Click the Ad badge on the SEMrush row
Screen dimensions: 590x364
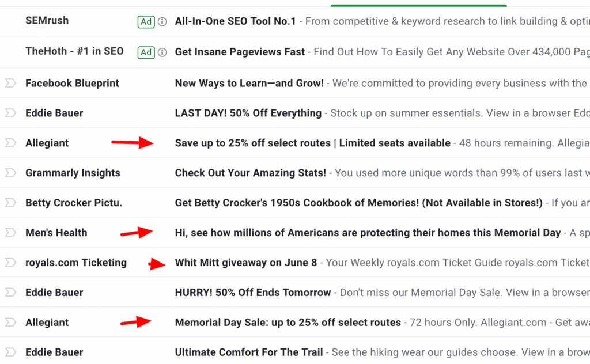click(x=146, y=21)
